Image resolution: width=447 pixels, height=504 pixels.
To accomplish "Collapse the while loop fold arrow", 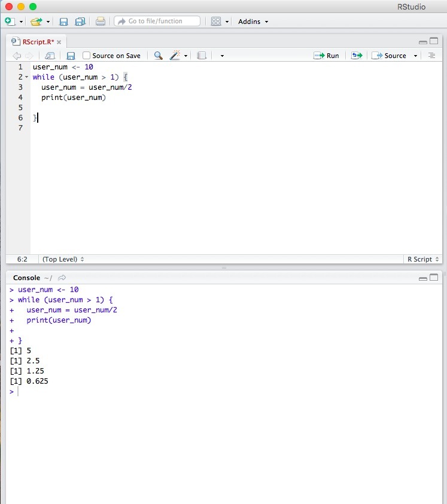I will [x=27, y=78].
